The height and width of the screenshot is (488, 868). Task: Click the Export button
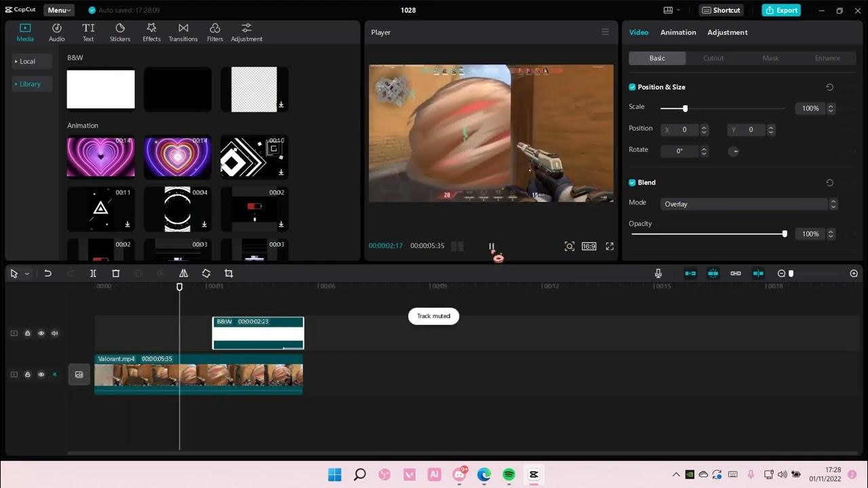click(x=781, y=10)
